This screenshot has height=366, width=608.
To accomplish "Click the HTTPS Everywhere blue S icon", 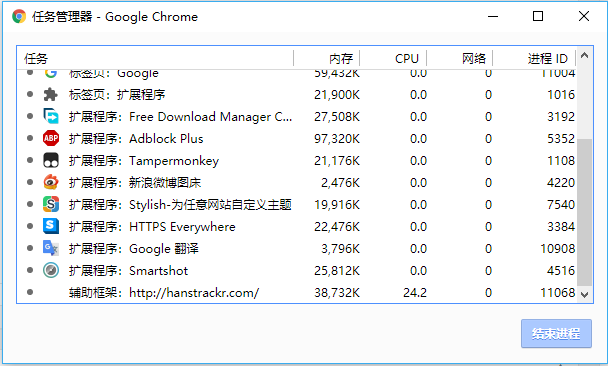I will [51, 226].
